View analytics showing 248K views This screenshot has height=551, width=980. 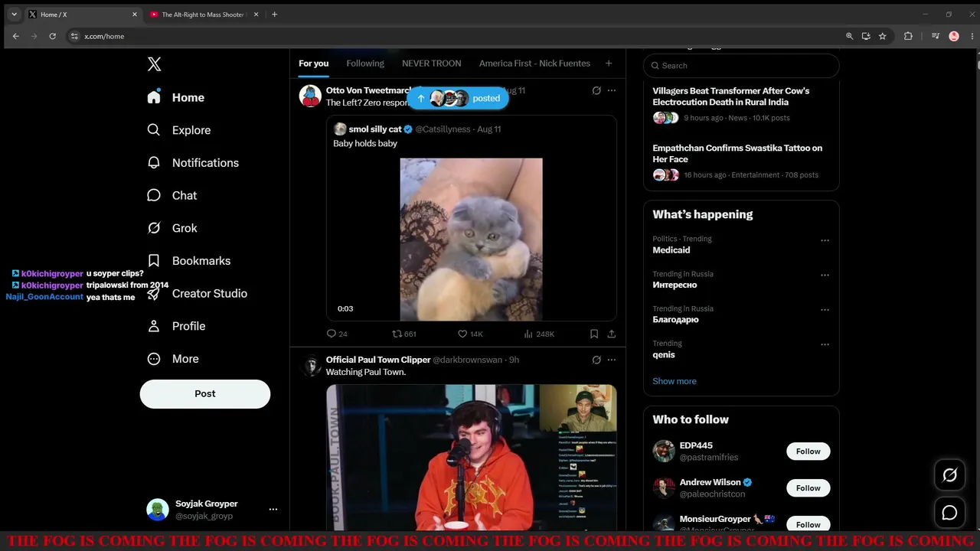click(539, 334)
